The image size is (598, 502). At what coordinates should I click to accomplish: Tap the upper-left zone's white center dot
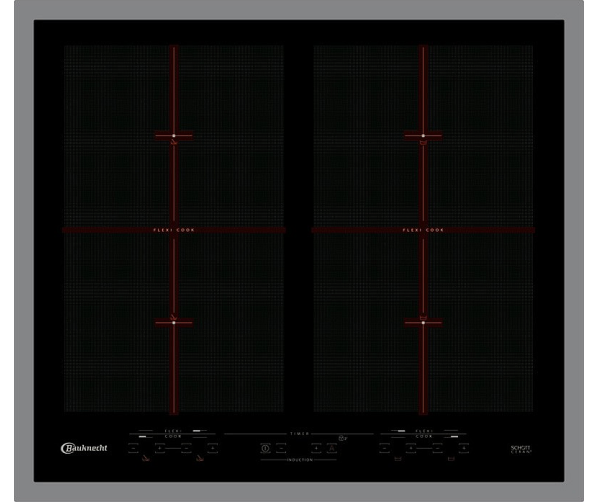(174, 135)
